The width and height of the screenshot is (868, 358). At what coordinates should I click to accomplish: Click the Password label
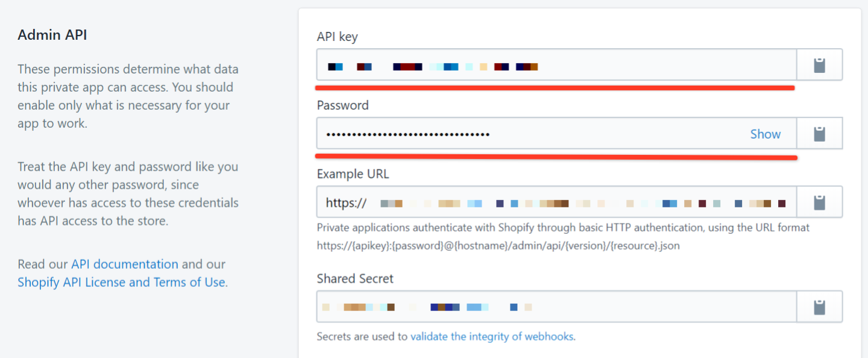[342, 105]
